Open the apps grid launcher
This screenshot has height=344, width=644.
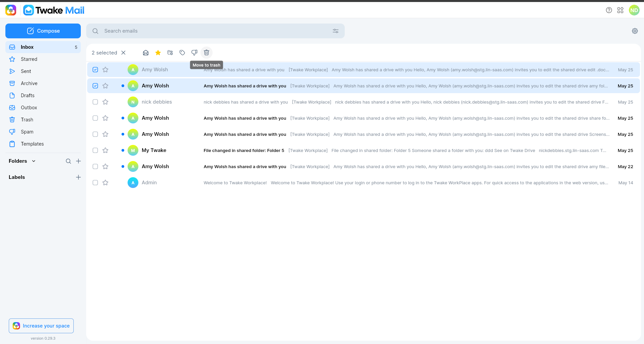(x=620, y=10)
